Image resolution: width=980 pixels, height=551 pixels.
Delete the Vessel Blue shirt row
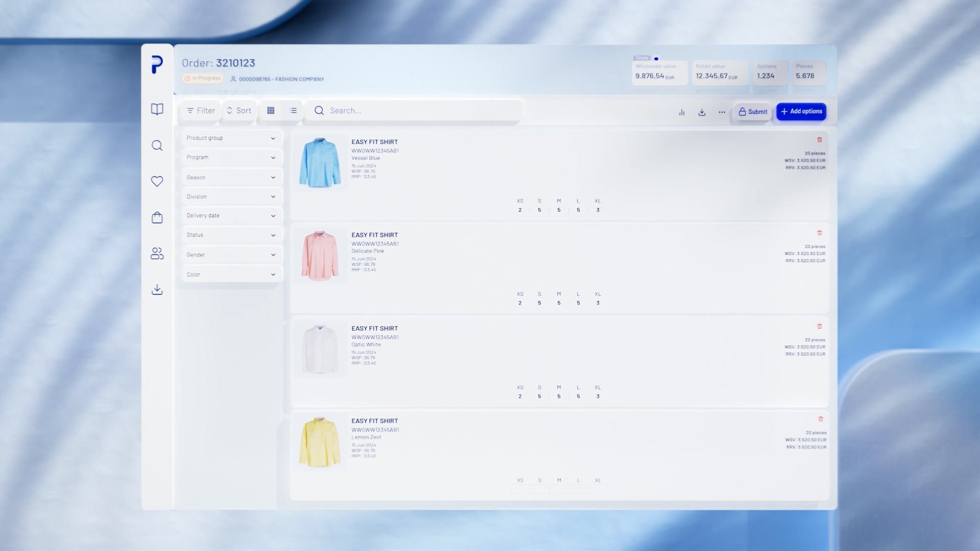(x=820, y=140)
